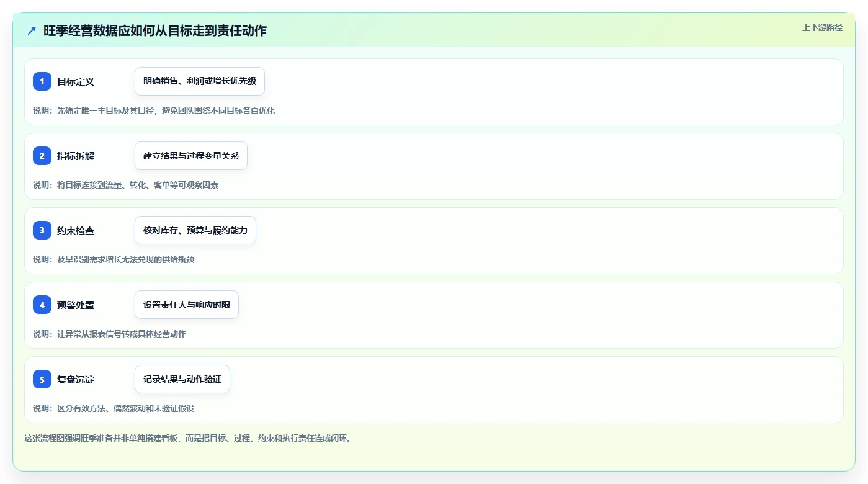The width and height of the screenshot is (868, 484).
Task: Click the 约束检查 step title
Action: (76, 230)
